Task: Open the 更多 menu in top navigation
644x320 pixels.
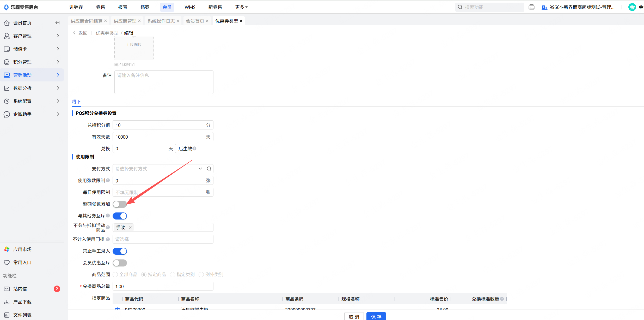Action: pos(241,7)
